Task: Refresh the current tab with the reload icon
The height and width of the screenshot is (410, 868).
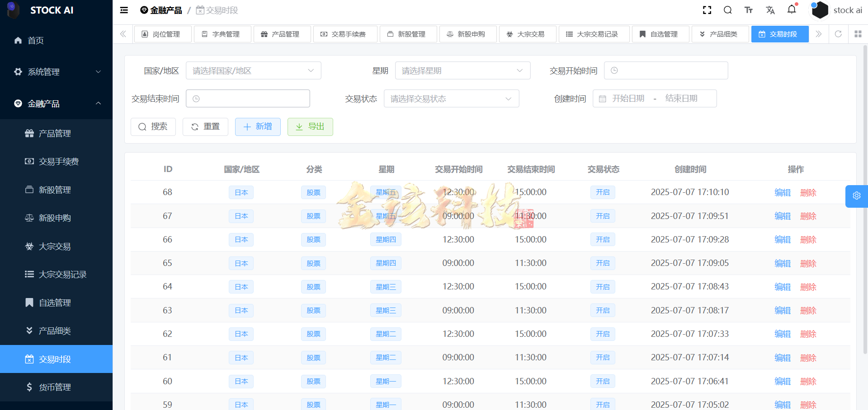Action: click(839, 34)
